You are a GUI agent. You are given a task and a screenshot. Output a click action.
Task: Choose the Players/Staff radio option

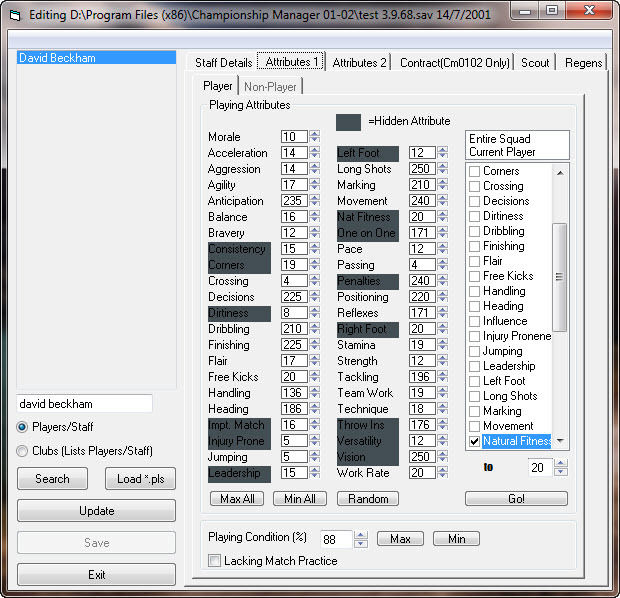tap(56, 427)
